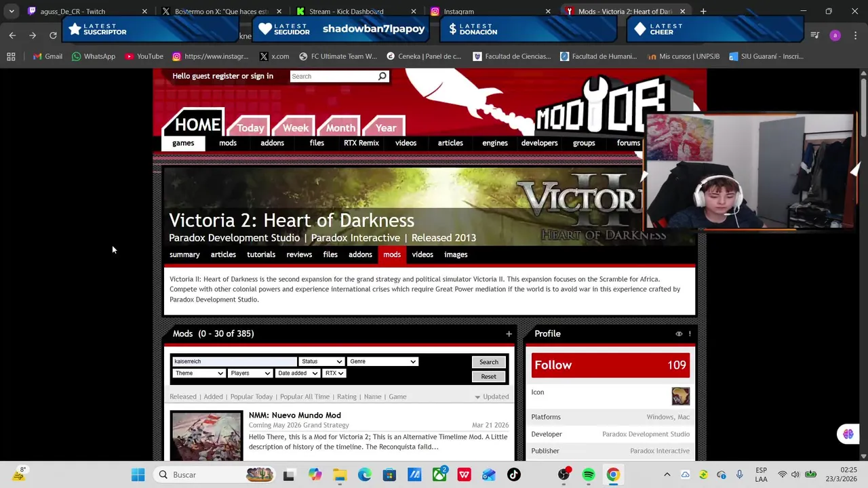Open developers in the top navigation
The width and height of the screenshot is (868, 488).
click(539, 143)
